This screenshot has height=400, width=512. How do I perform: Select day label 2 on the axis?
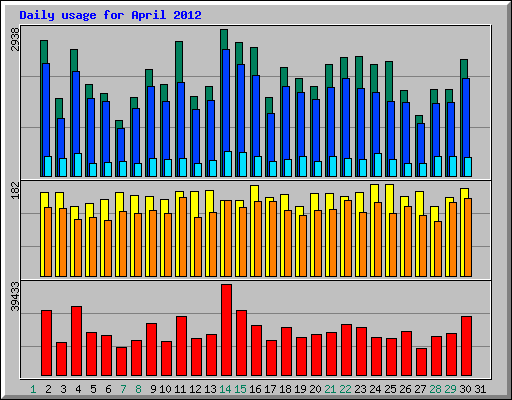(48, 389)
